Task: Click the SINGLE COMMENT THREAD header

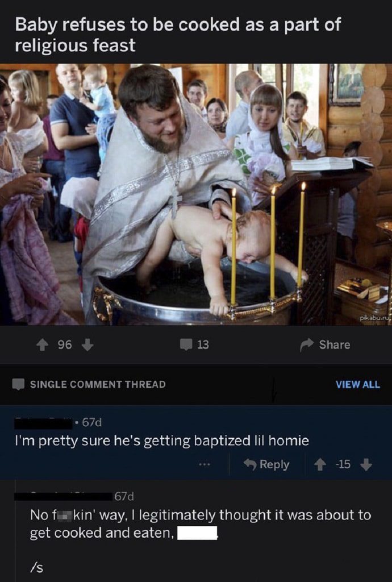Action: click(98, 385)
